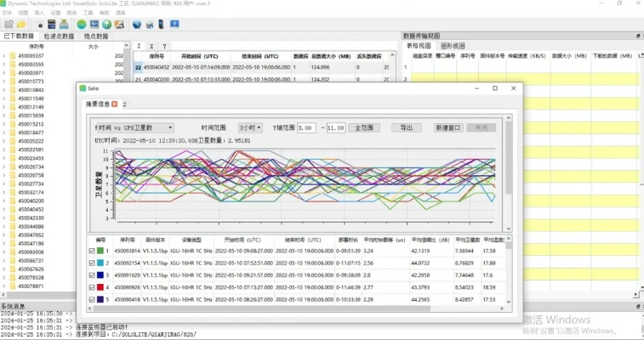Uncheck the row 1 checkbox for 450093814
The width and height of the screenshot is (644, 340).
coord(92,252)
